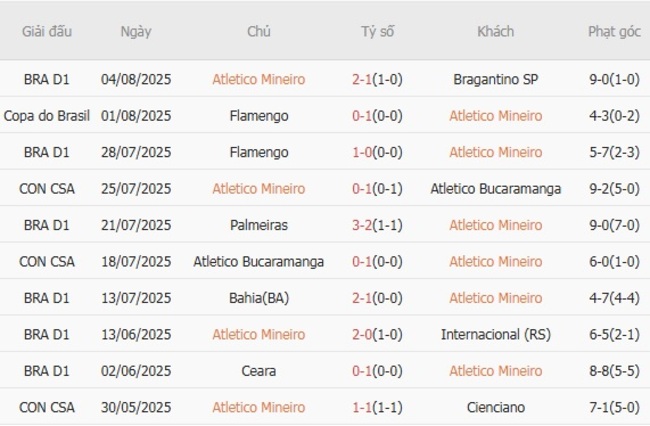Click the 'Khách' column header
Image resolution: width=650 pixels, height=426 pixels.
(x=495, y=31)
